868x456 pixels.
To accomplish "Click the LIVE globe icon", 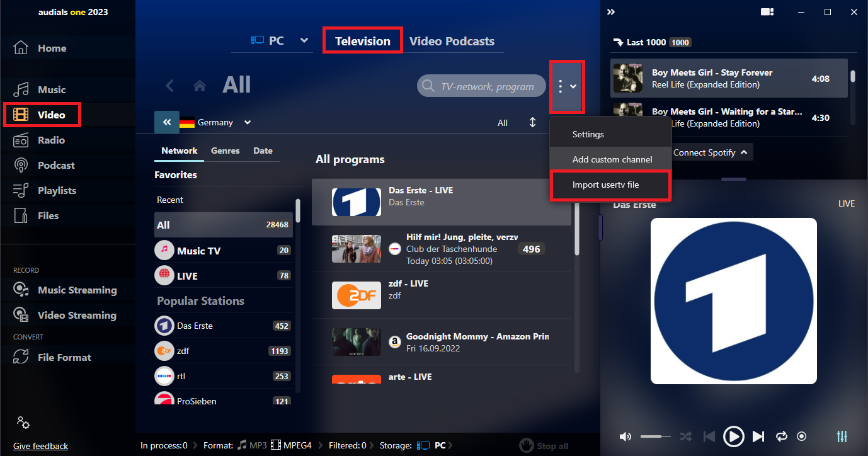I will tap(164, 275).
